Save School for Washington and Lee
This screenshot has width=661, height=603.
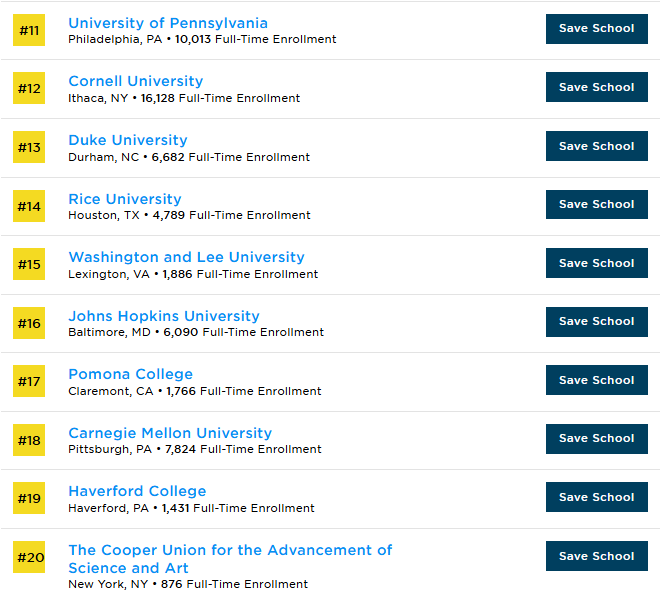597,263
